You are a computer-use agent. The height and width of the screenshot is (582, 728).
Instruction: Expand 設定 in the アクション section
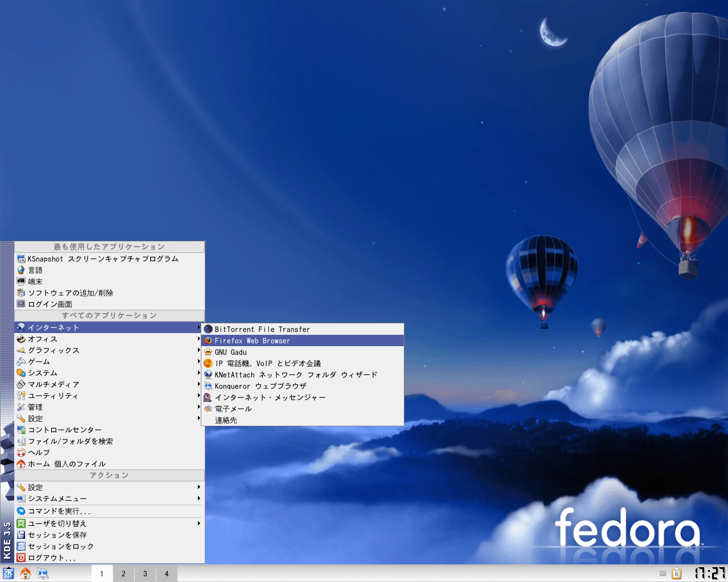click(x=109, y=487)
